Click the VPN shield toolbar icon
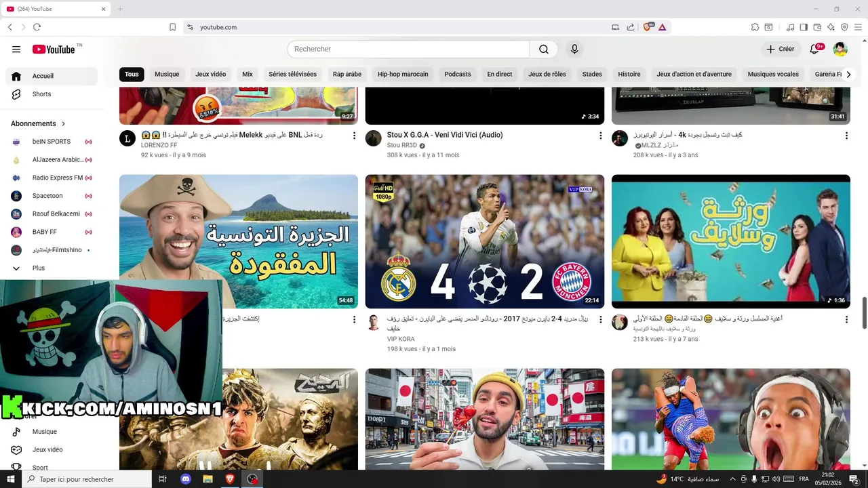Image resolution: width=868 pixels, height=488 pixels. [844, 27]
